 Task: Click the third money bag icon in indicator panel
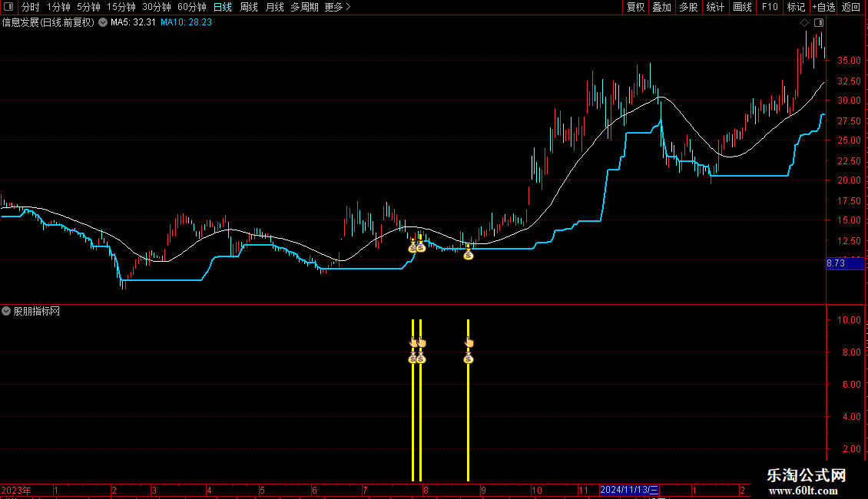tap(469, 359)
